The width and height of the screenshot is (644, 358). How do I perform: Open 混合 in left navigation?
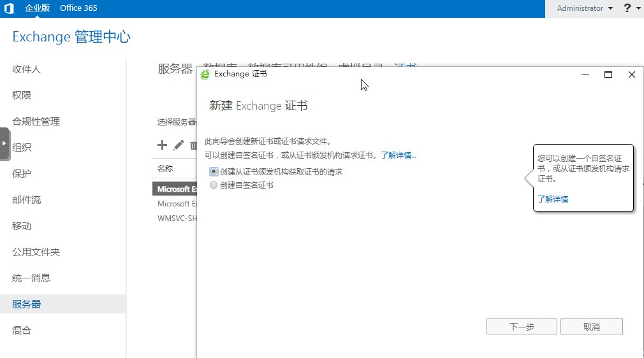22,331
